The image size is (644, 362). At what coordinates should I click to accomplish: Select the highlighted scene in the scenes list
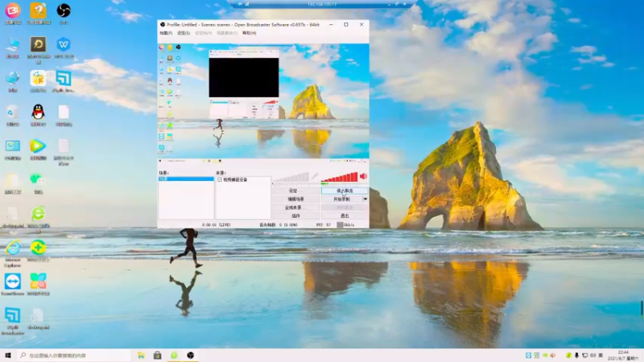(186, 179)
